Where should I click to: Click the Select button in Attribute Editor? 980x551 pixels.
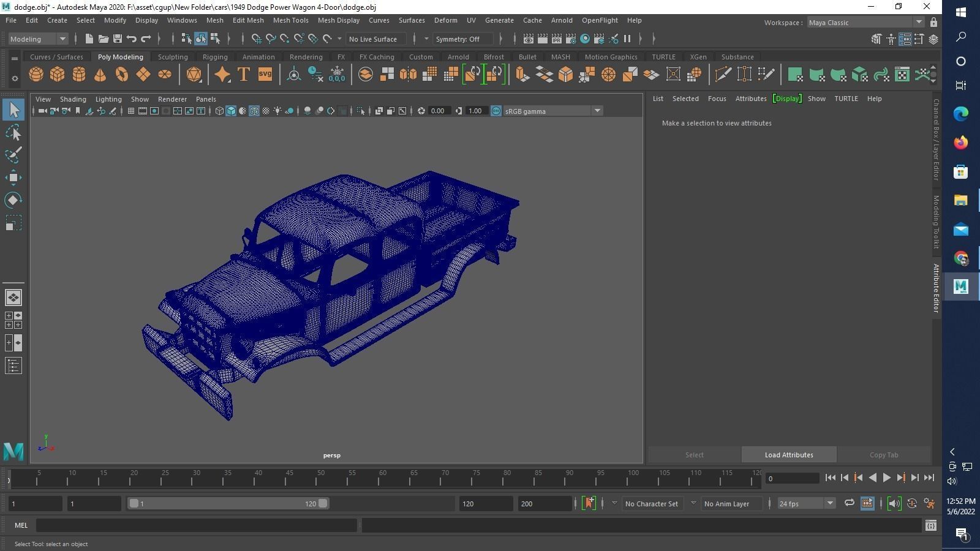point(695,455)
